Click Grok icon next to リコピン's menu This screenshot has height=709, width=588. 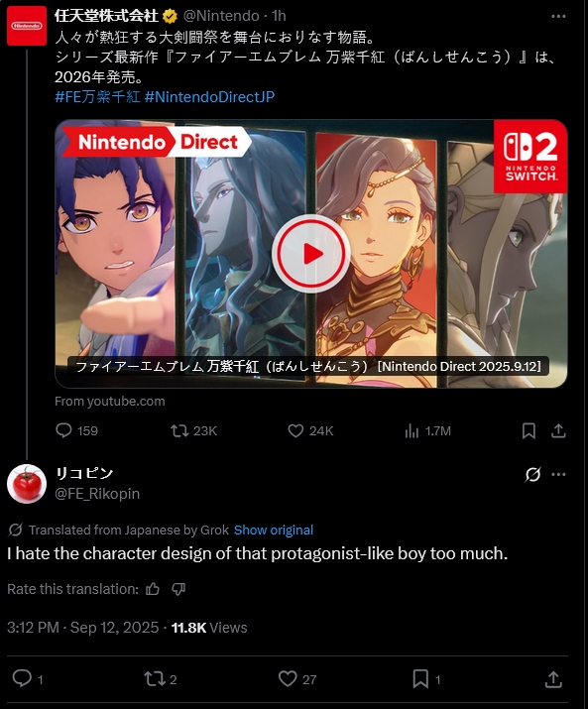click(x=532, y=474)
